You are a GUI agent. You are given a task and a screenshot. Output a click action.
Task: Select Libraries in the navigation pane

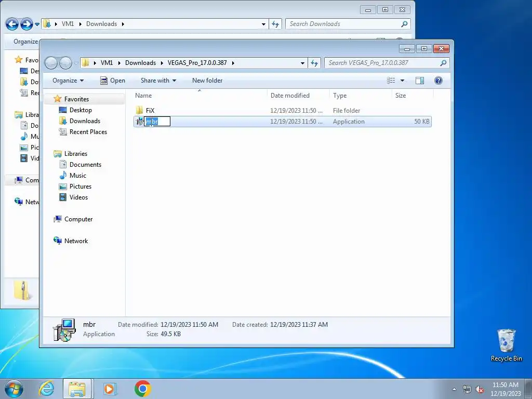click(x=76, y=153)
